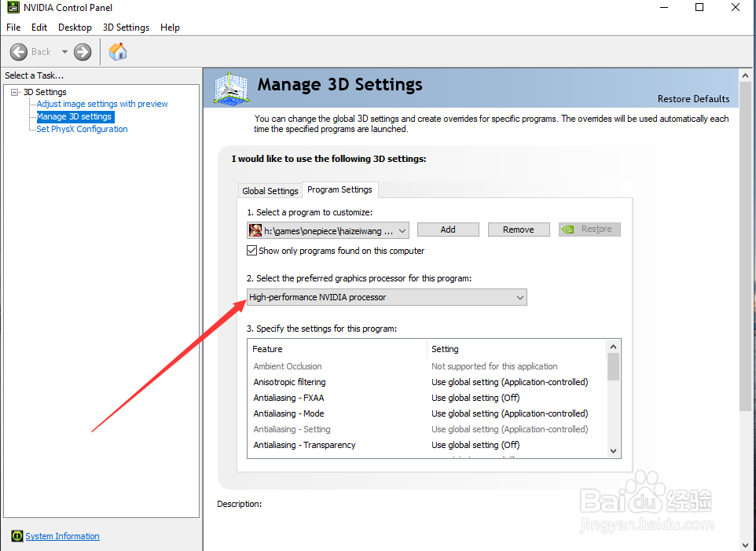Screen dimensions: 756x551
Task: Click the main page scroll-down arrow
Action: (746, 545)
